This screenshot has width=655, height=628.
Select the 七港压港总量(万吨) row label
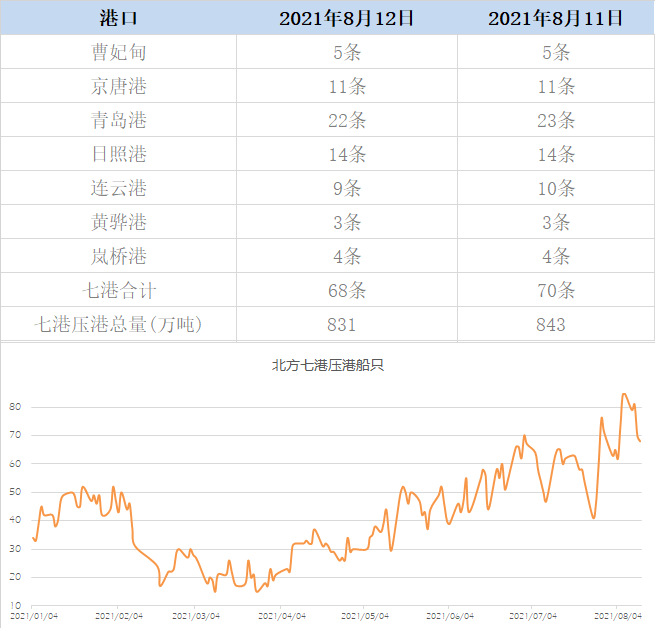click(x=119, y=324)
